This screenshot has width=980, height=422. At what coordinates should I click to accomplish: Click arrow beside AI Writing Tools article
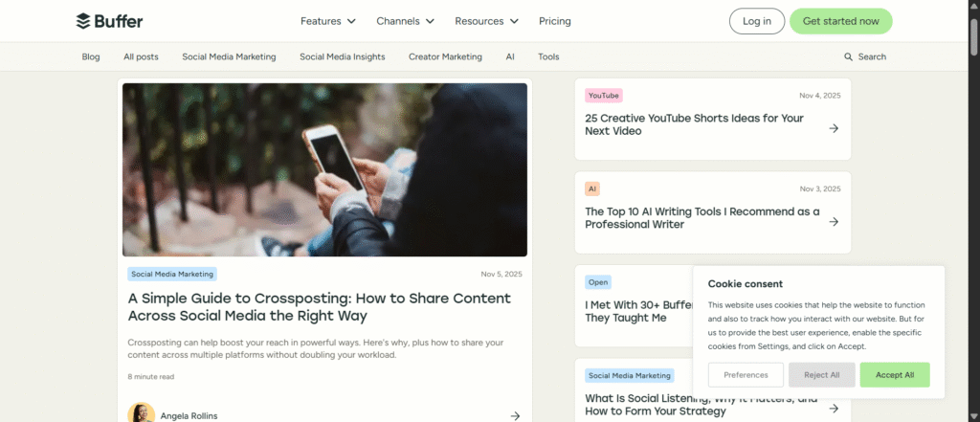pyautogui.click(x=834, y=221)
